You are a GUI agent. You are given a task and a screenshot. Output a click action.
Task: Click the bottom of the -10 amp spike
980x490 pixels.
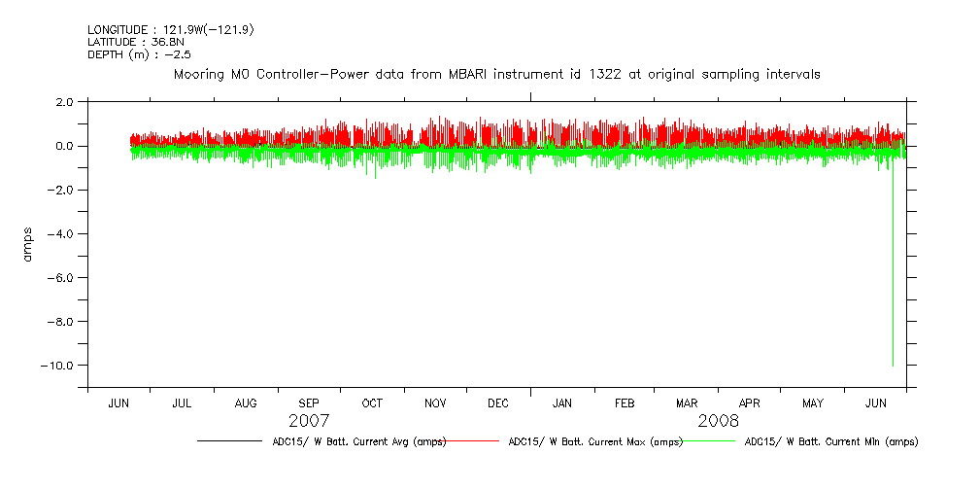tap(893, 365)
